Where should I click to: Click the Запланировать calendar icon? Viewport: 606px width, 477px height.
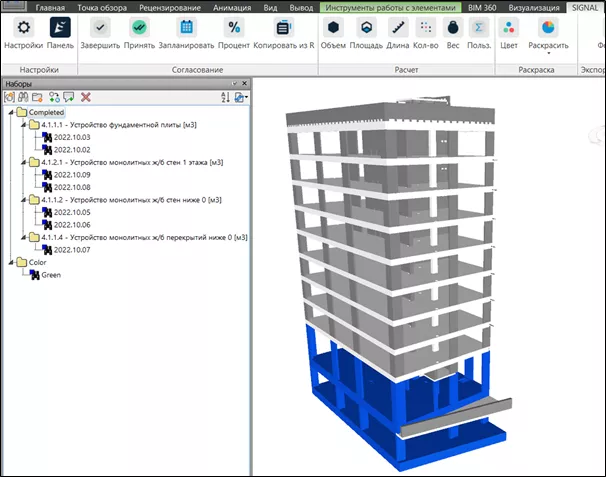[187, 28]
